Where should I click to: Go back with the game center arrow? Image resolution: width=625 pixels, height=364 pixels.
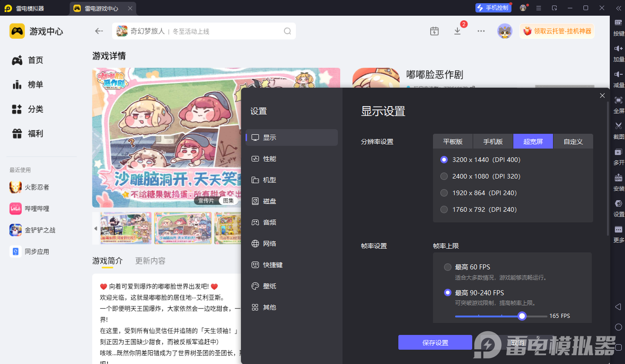[x=99, y=31]
